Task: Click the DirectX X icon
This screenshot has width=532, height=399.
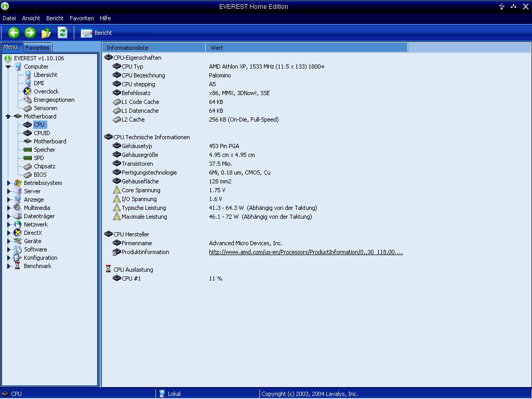Action: click(18, 233)
